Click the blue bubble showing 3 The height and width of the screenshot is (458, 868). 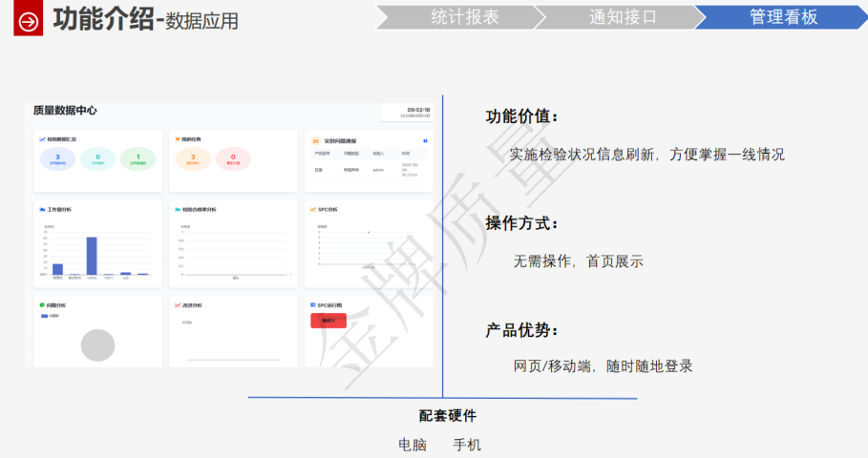57,159
